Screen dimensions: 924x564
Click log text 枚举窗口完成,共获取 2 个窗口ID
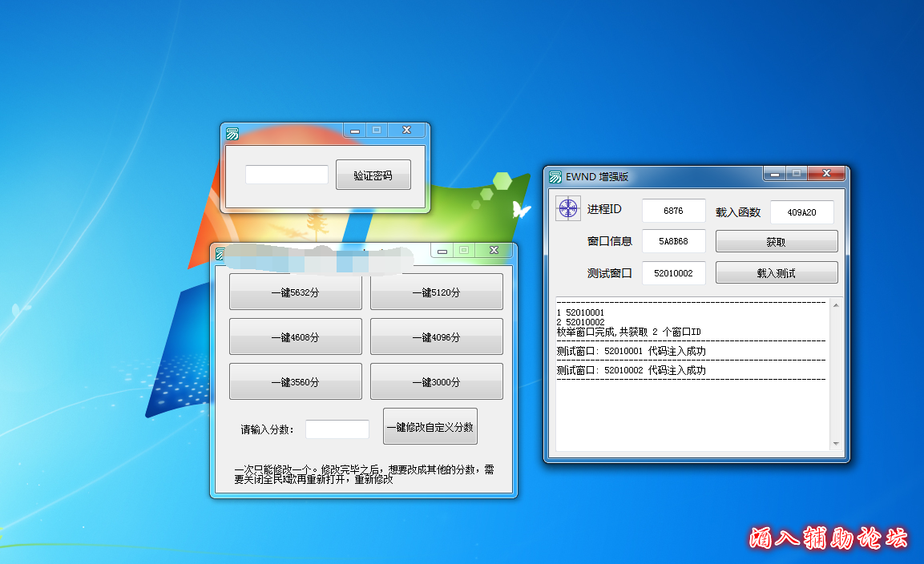click(629, 332)
